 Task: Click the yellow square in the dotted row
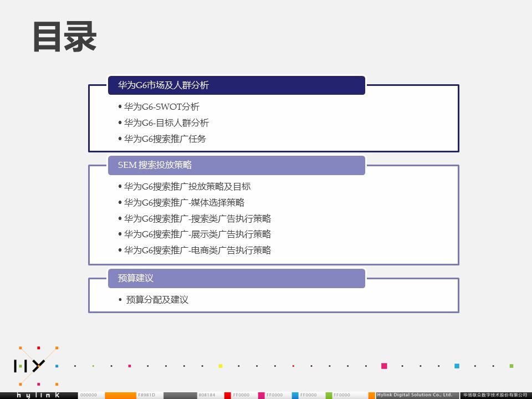pyautogui.click(x=221, y=366)
